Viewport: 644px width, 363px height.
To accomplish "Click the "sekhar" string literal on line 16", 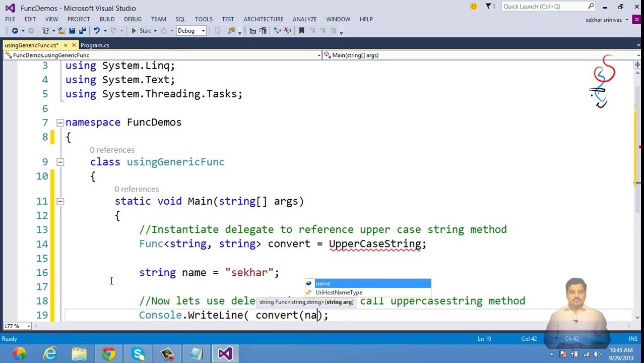I will (x=249, y=273).
